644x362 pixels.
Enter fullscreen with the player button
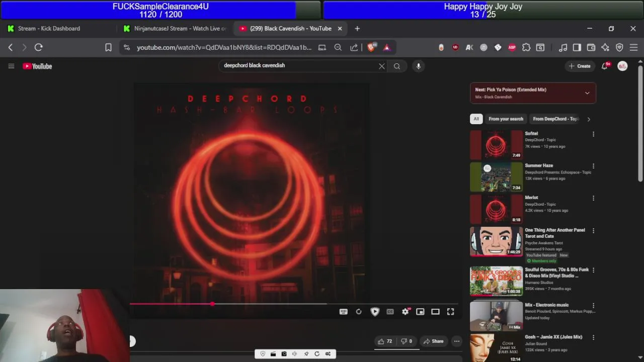click(x=450, y=312)
